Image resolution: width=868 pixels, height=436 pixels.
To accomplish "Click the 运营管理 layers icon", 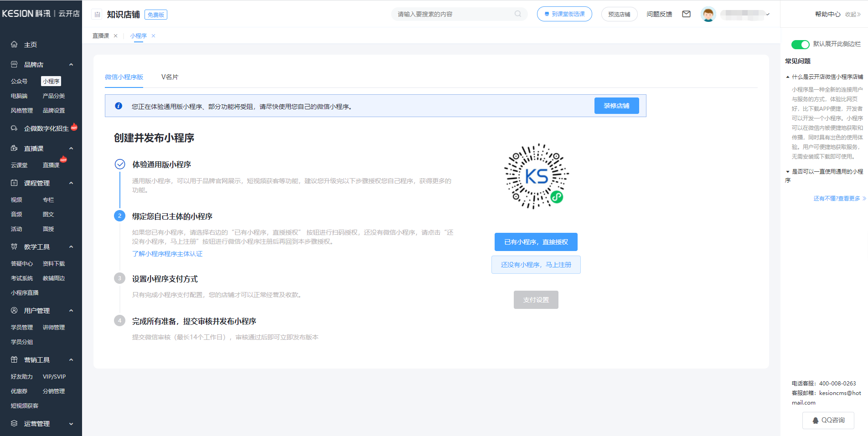I will pos(14,423).
